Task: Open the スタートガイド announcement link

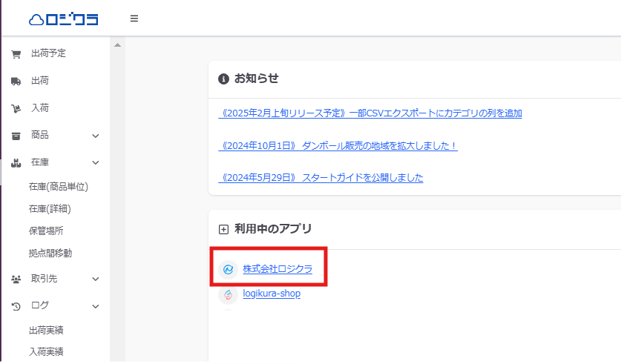Action: (x=321, y=178)
